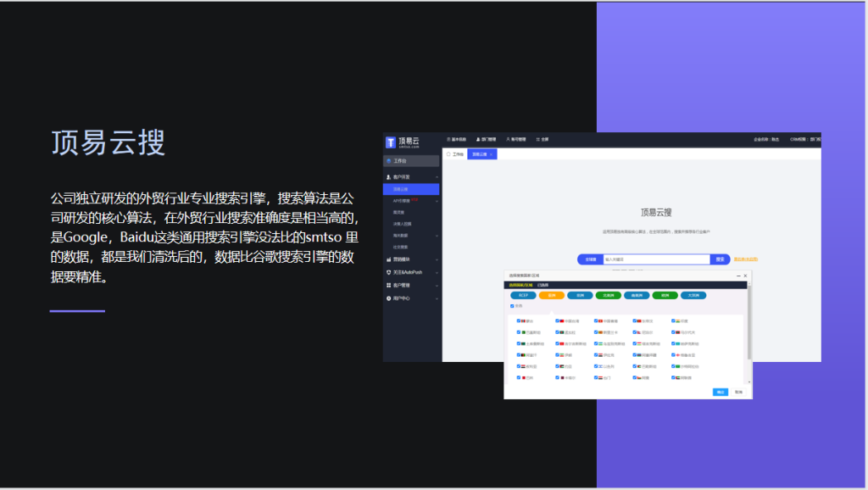Select the orange 亚洲 region button
868x490 pixels.
[x=552, y=295]
